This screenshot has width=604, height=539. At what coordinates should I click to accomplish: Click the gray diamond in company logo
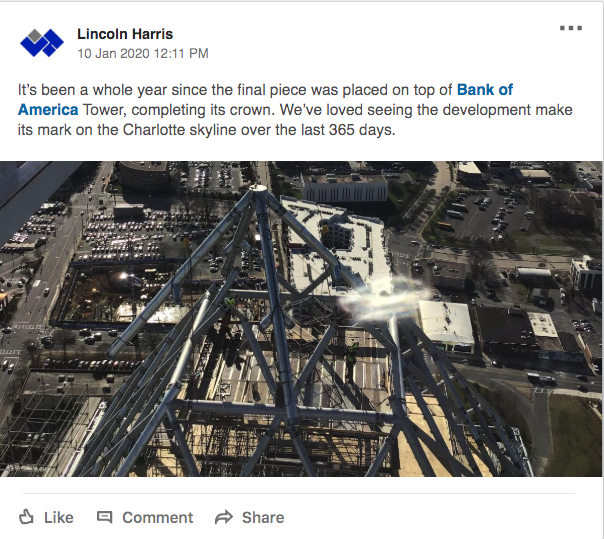[x=35, y=35]
